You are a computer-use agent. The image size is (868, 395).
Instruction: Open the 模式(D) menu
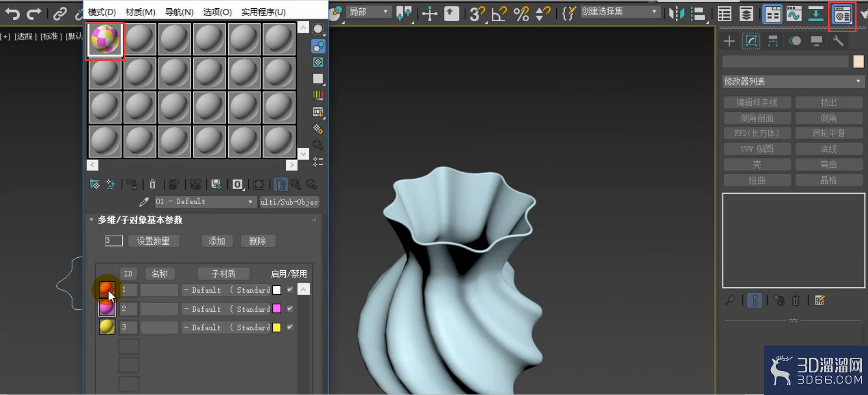coord(102,11)
